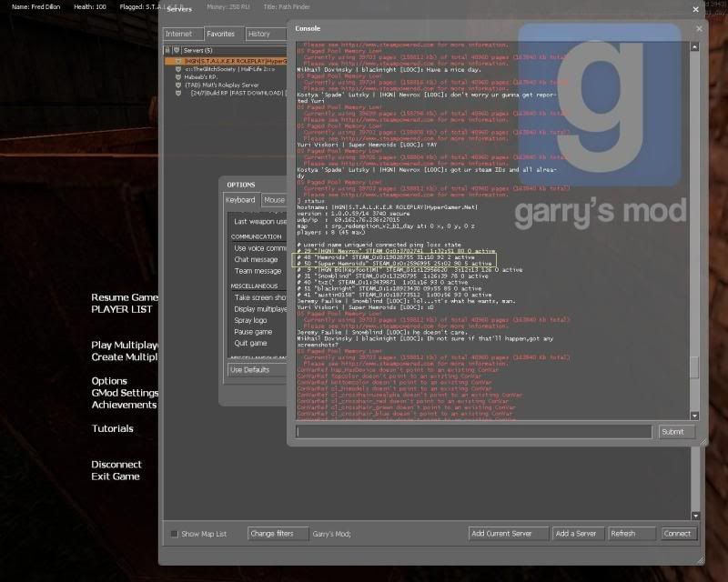The height and width of the screenshot is (582, 728).
Task: Click the Submit button in Console
Action: 676,432
